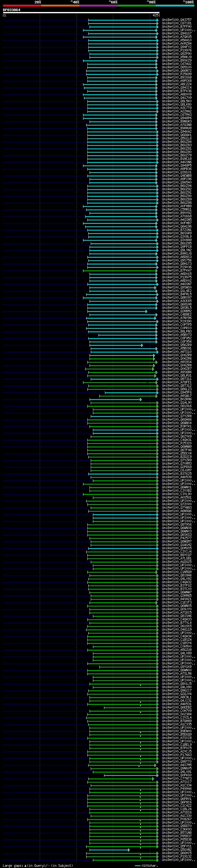
Task: Open the UniRef100_A5A410 hit link
Action: click(176, 40)
